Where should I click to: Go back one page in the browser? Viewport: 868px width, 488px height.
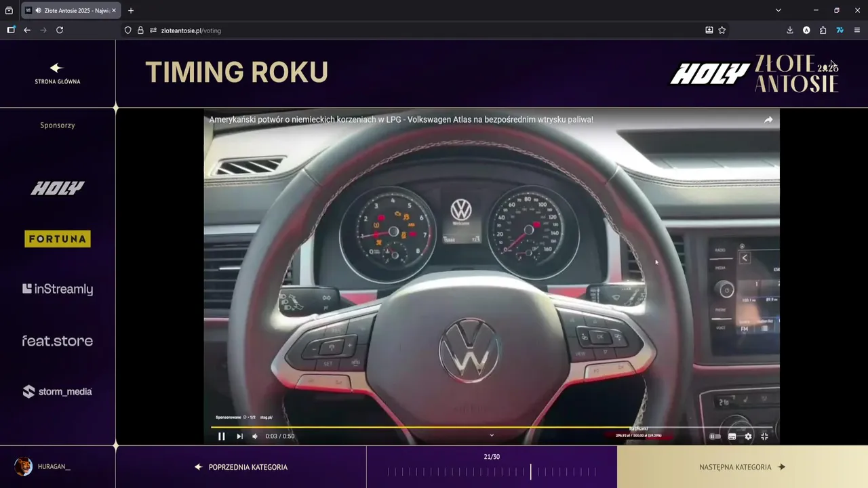27,30
